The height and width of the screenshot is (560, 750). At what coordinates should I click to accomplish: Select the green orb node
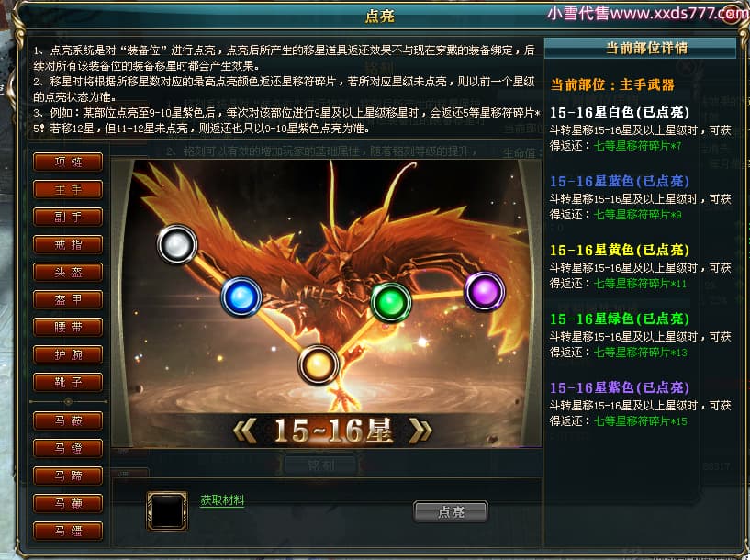(x=391, y=302)
